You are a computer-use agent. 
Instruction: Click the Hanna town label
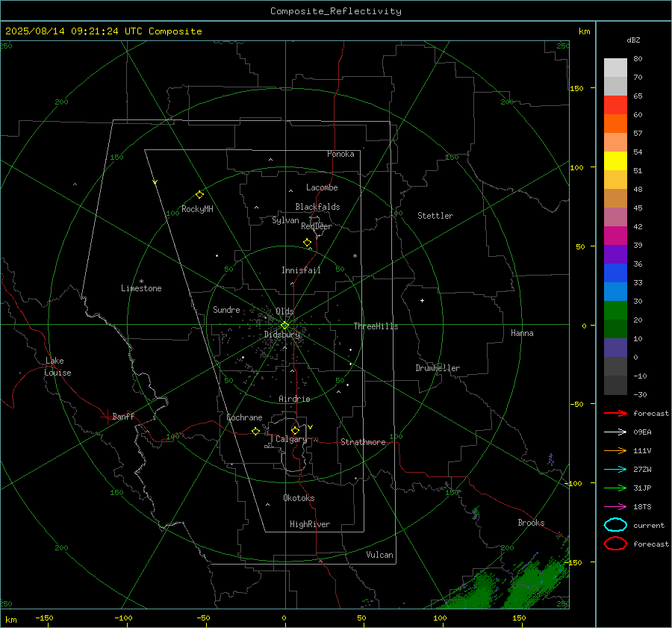click(522, 333)
